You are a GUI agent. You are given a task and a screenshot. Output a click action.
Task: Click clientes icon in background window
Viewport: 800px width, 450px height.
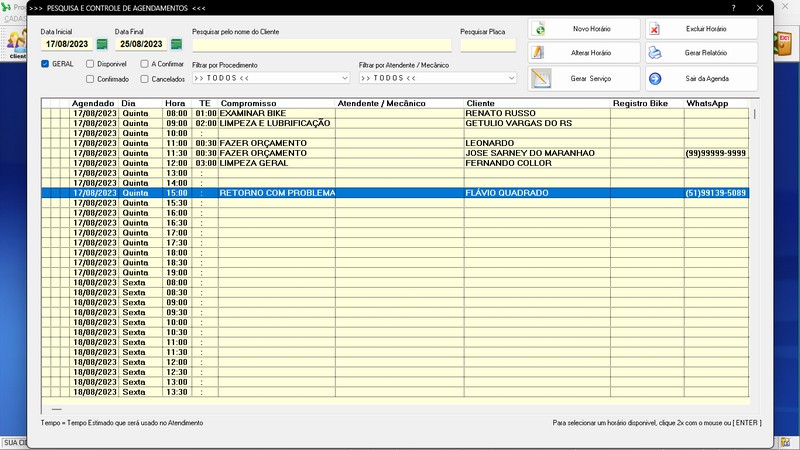16,44
